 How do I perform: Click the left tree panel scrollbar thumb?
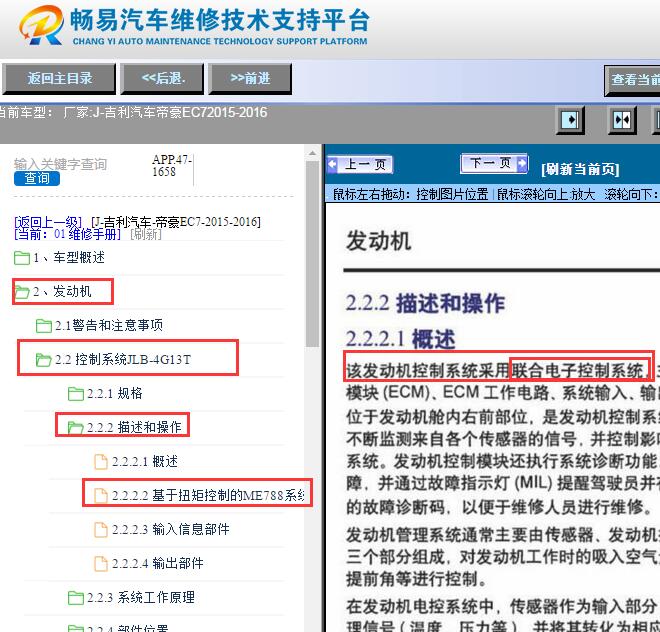click(x=312, y=254)
